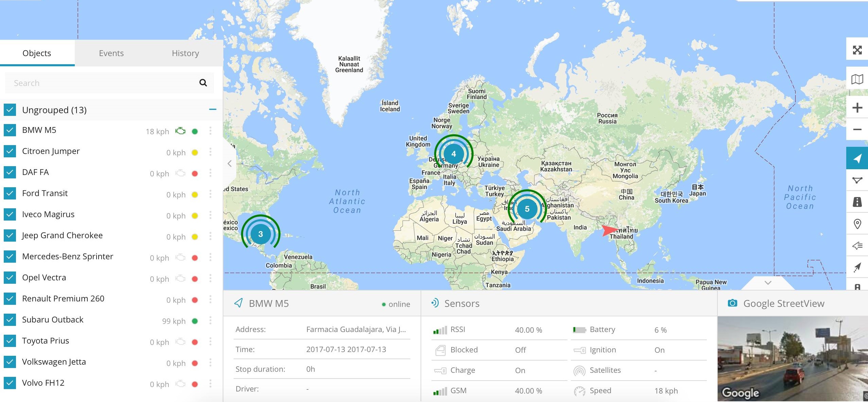Screen dimensions: 868x402
Task: Click the fullscreen expand icon on map
Action: point(857,50)
